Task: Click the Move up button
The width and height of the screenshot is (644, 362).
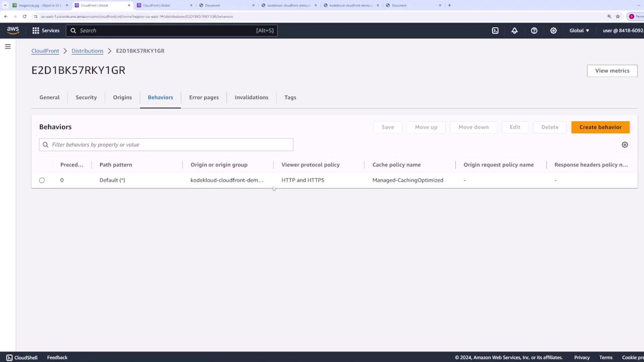Action: point(426,127)
